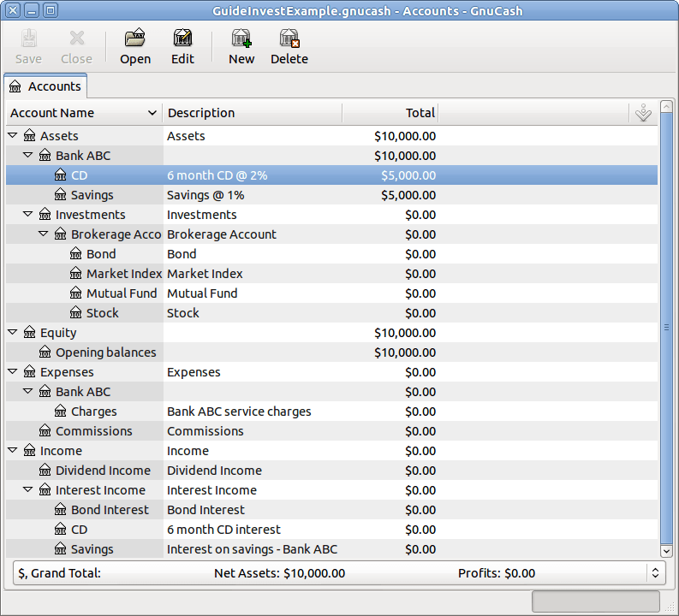This screenshot has width=679, height=616.
Task: Collapse Bank ABC under Expenses
Action: 28,391
